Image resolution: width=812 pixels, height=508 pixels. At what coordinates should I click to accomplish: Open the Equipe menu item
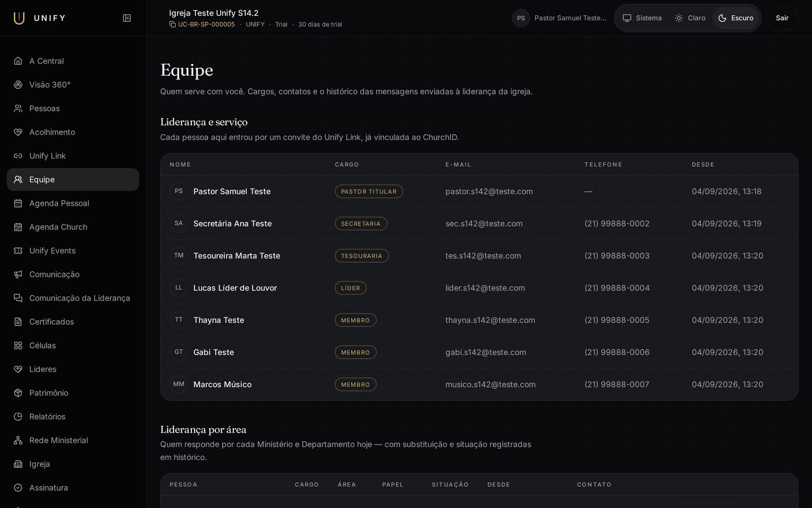(x=73, y=179)
